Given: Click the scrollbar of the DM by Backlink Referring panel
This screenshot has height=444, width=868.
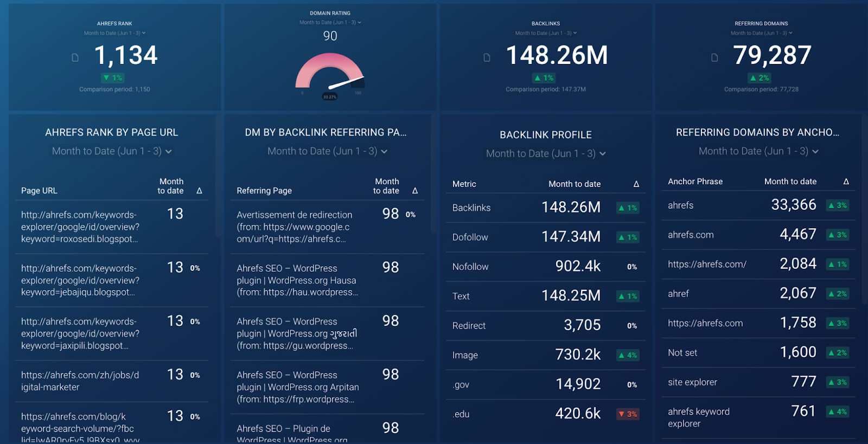Looking at the screenshot, I should click(433, 173).
